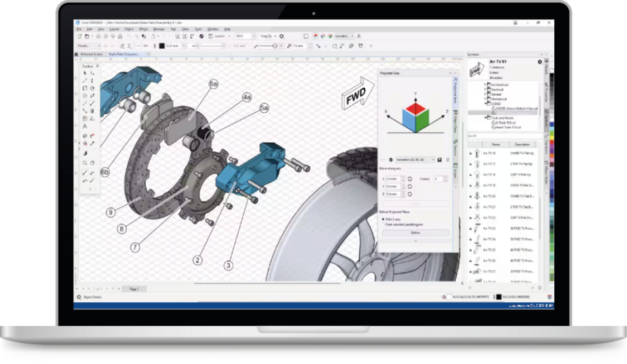Image resolution: width=627 pixels, height=364 pixels.
Task: Toggle the lock icon on Arr TV 16
Action: pyautogui.click(x=471, y=153)
